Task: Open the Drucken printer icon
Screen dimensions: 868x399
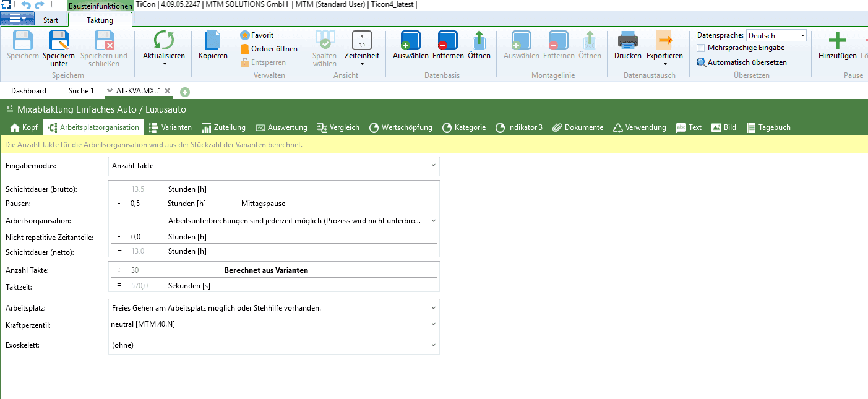Action: [x=627, y=41]
